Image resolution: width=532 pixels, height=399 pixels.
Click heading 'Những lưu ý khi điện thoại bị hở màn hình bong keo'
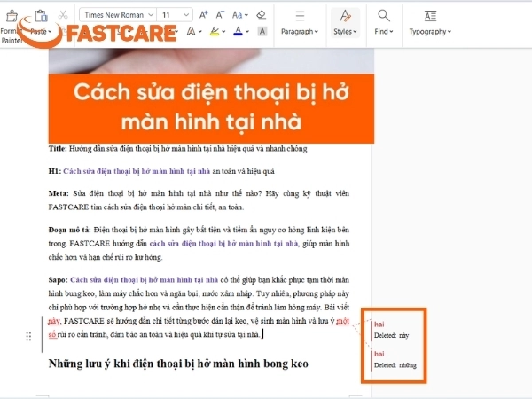pos(178,364)
